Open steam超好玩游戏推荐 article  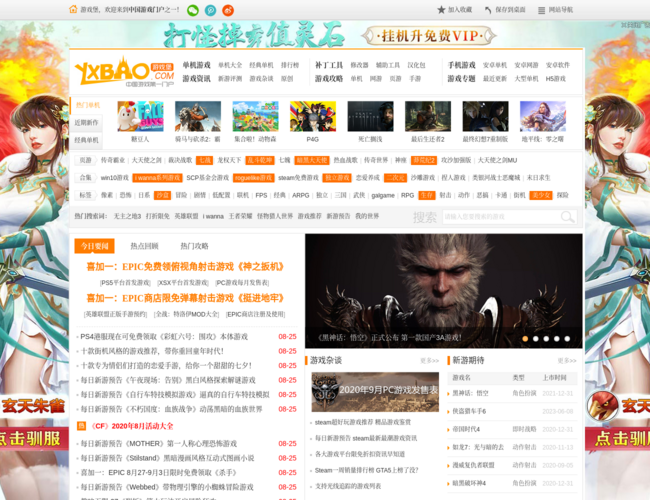click(363, 422)
